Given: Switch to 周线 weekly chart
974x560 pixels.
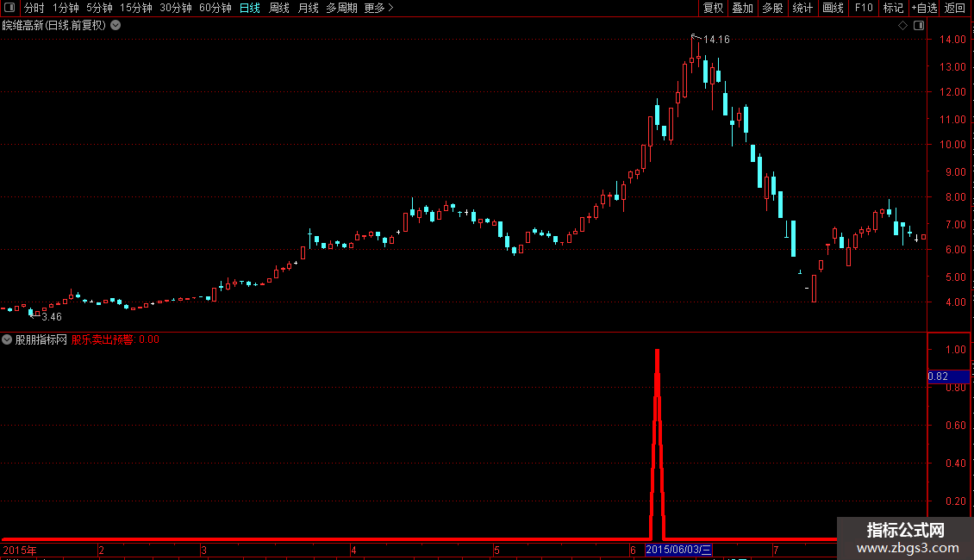Looking at the screenshot, I should point(279,8).
